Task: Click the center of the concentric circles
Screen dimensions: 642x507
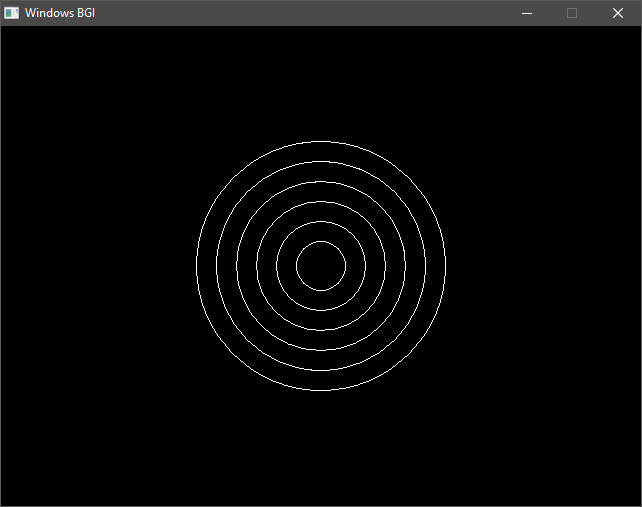Action: click(321, 266)
